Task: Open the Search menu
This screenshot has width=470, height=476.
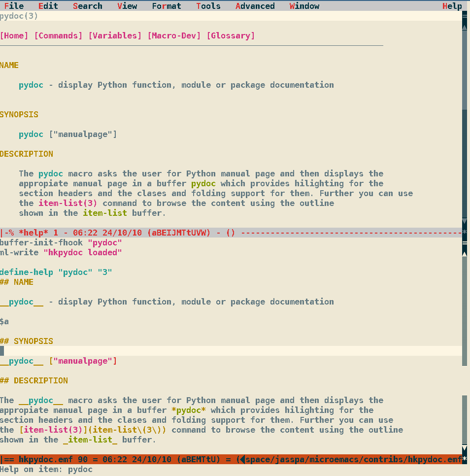Action: pos(87,6)
